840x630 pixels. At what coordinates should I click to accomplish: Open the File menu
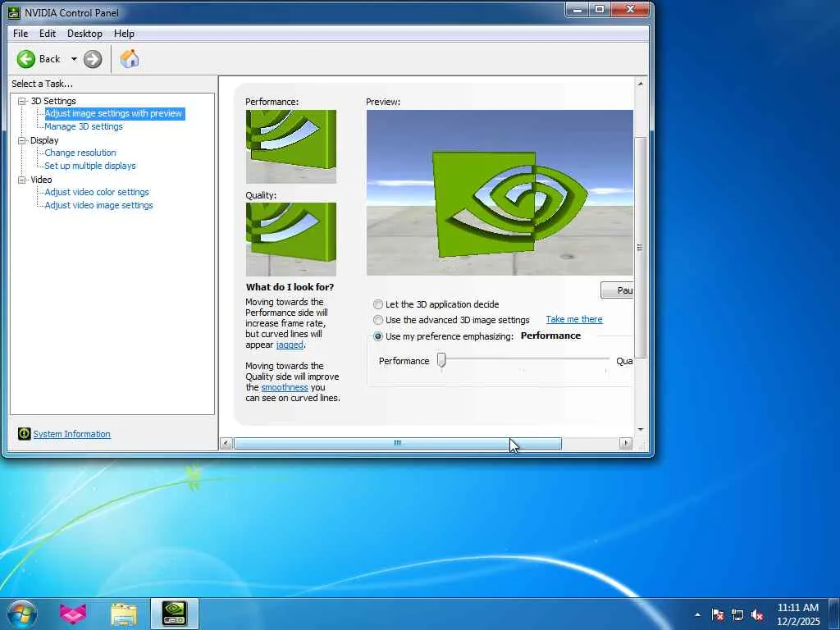[21, 33]
